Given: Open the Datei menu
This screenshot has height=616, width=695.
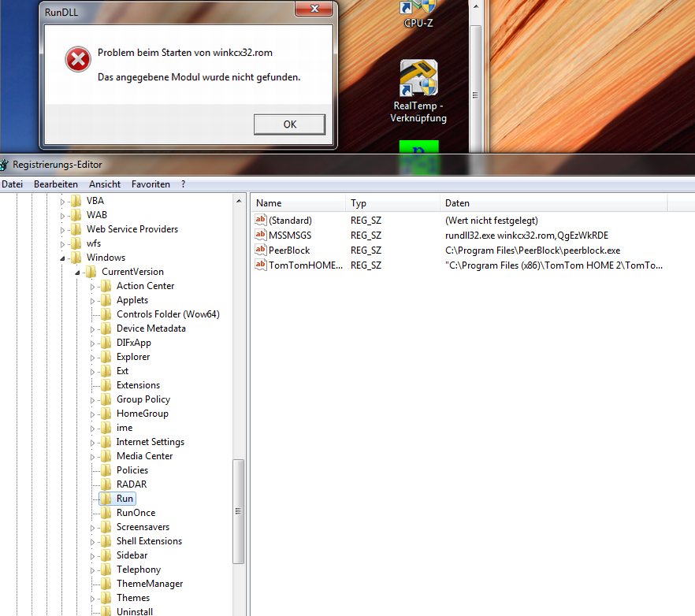Looking at the screenshot, I should (12, 184).
